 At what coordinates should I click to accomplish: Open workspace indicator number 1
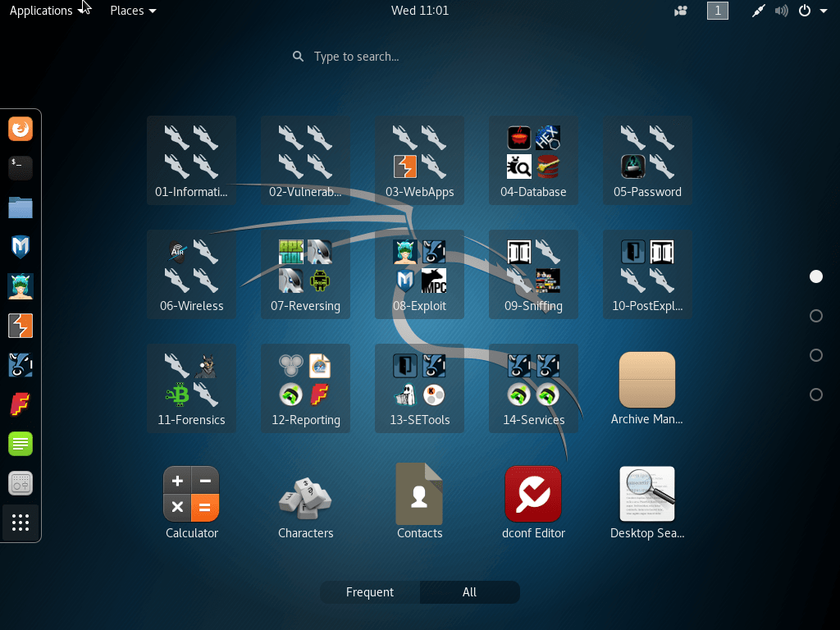tap(717, 10)
